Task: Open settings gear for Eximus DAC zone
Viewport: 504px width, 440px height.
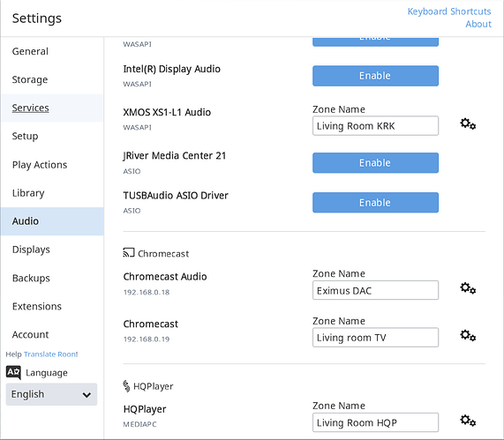Action: point(468,288)
